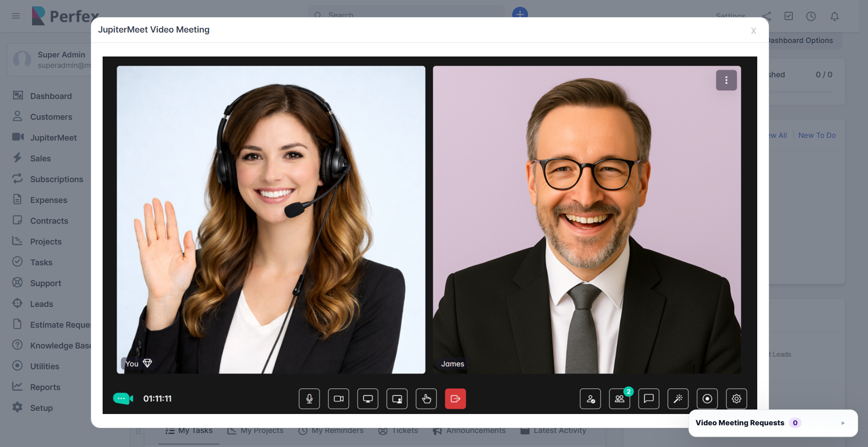The width and height of the screenshot is (868, 447).
Task: Click the green JupiterMeet camera logo
Action: click(123, 399)
